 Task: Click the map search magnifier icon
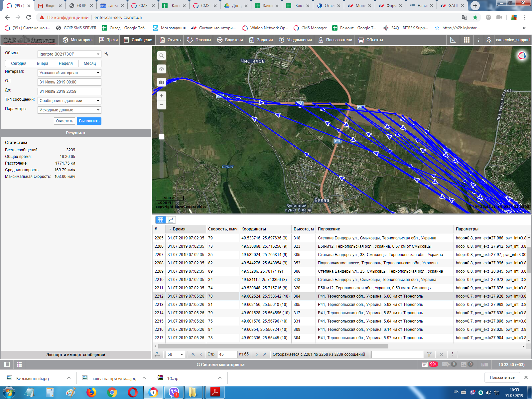pos(161,56)
